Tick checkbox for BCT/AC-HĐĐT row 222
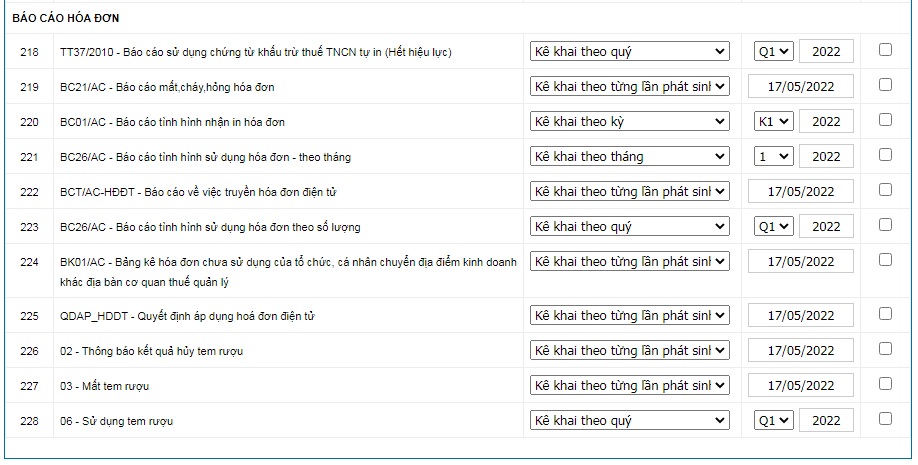The height and width of the screenshot is (465, 918). pyautogui.click(x=885, y=190)
